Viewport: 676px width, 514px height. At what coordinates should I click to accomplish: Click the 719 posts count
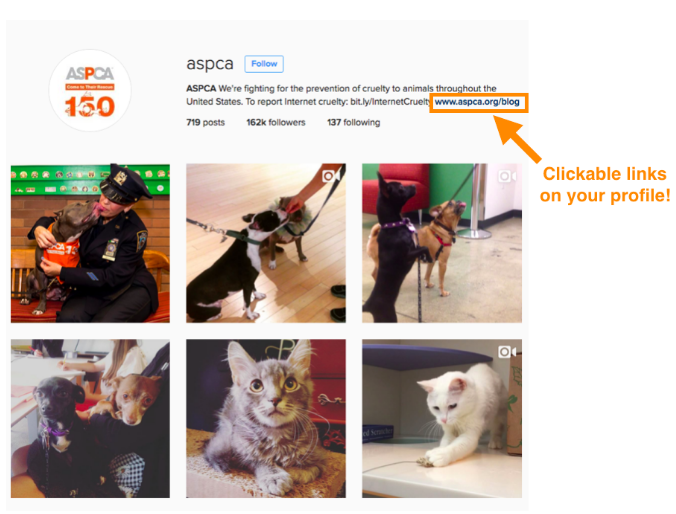click(x=206, y=122)
